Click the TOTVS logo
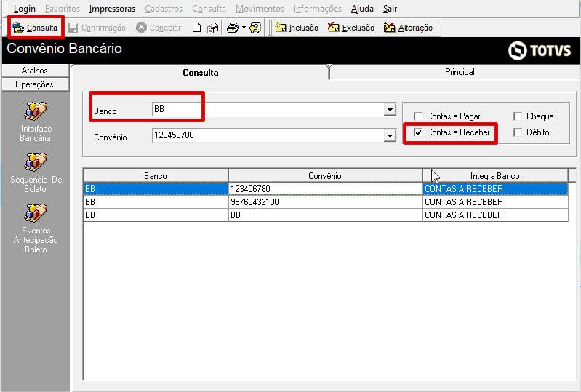 point(539,50)
